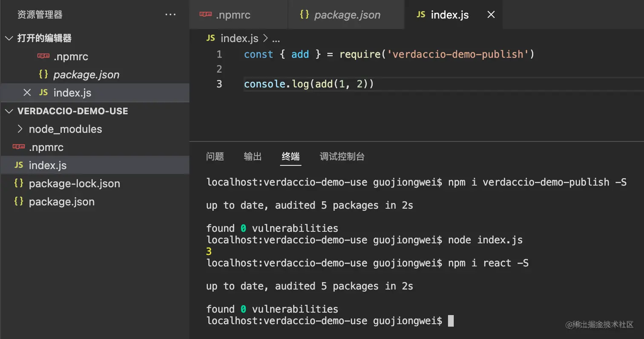The height and width of the screenshot is (339, 644).
Task: Click JS icon beside index.js in open editors
Action: tap(43, 93)
